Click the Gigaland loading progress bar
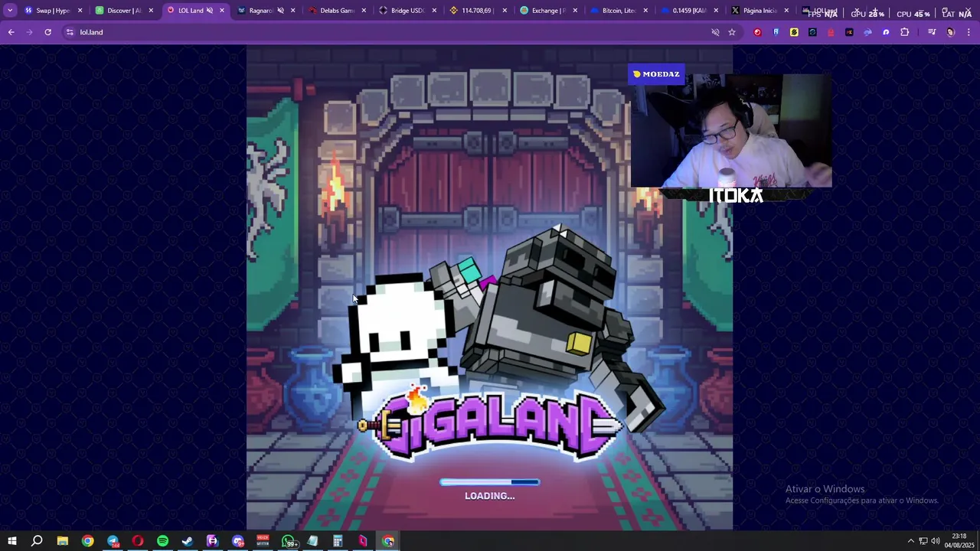The image size is (980, 551). coord(489,482)
